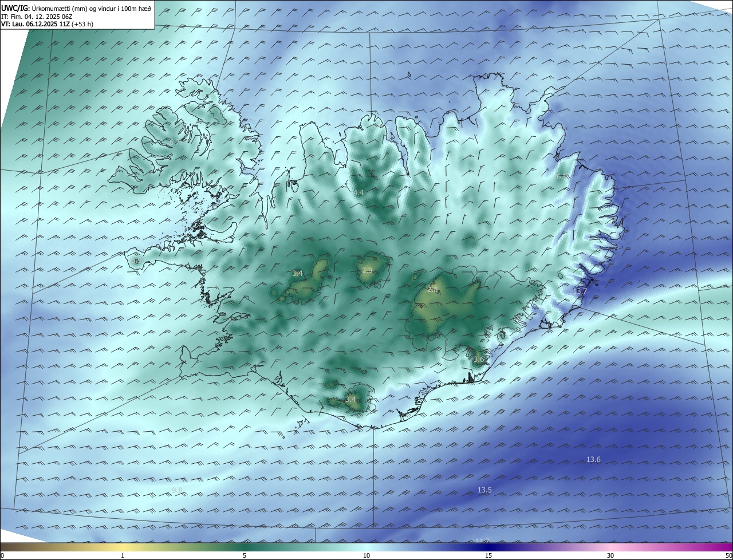The width and height of the screenshot is (733, 560).
Task: Select the 2.9 value on the central glacier
Action: tap(367, 270)
